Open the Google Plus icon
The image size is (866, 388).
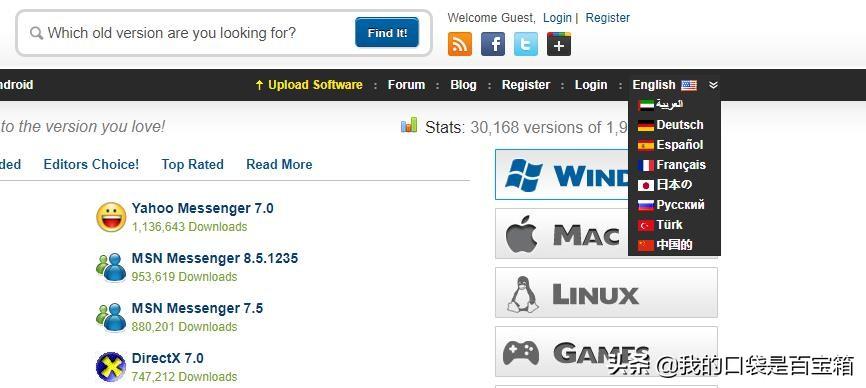pos(559,44)
